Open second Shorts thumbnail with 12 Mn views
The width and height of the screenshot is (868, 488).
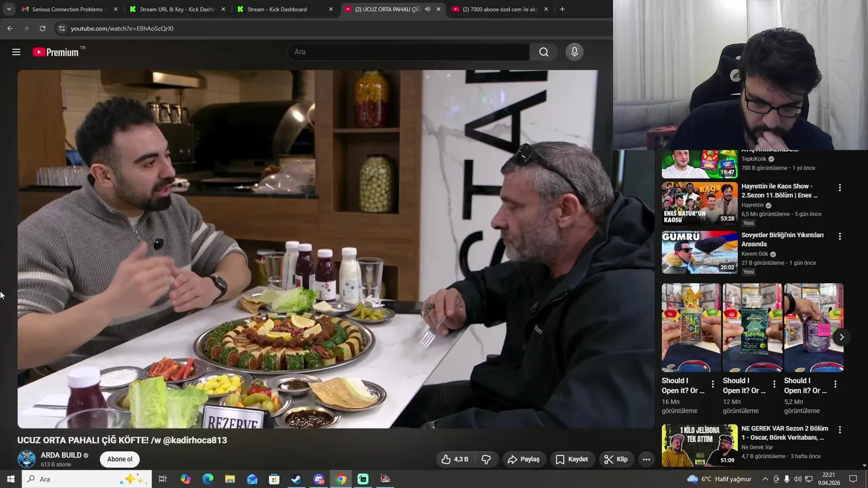coord(752,327)
